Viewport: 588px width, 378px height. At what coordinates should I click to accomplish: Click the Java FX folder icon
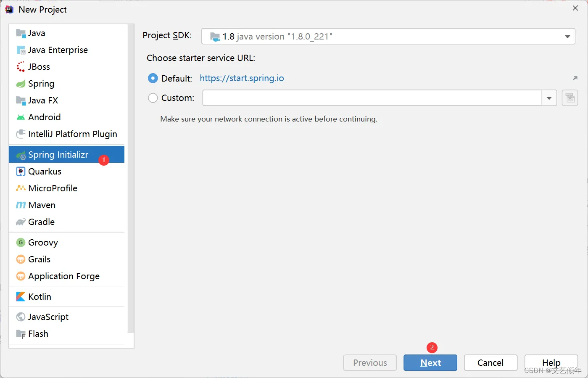(x=21, y=100)
